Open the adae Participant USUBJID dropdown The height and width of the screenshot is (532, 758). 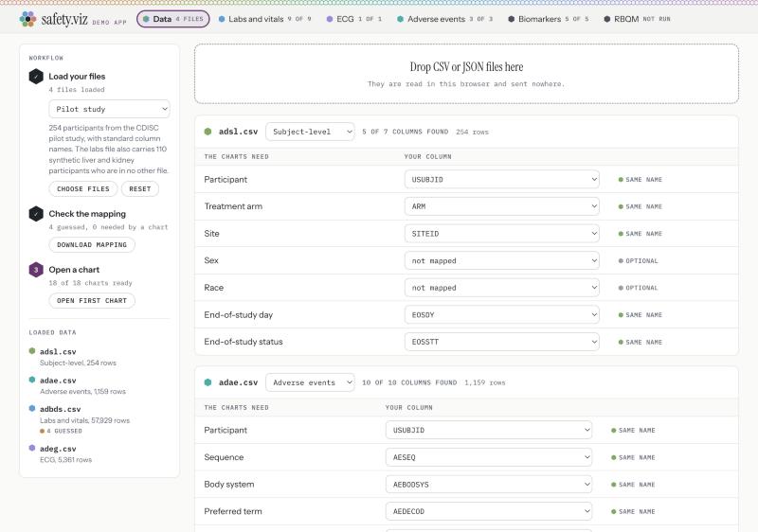489,430
